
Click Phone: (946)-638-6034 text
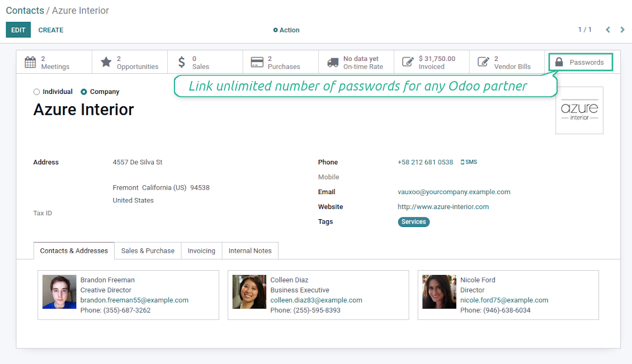click(496, 310)
